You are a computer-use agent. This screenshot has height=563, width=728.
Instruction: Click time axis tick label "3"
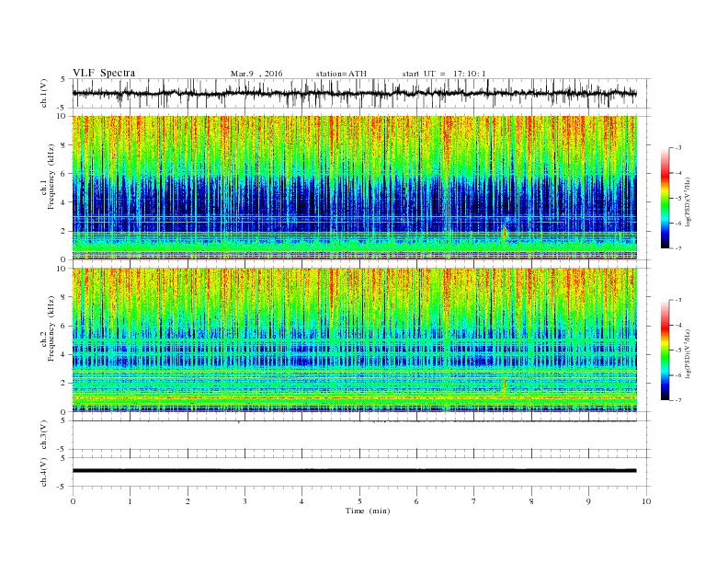coord(245,501)
